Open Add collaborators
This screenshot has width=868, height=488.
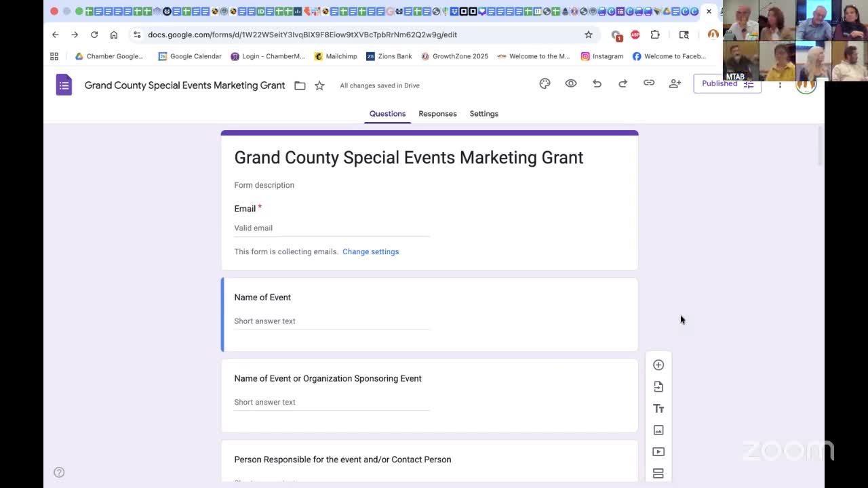(674, 83)
